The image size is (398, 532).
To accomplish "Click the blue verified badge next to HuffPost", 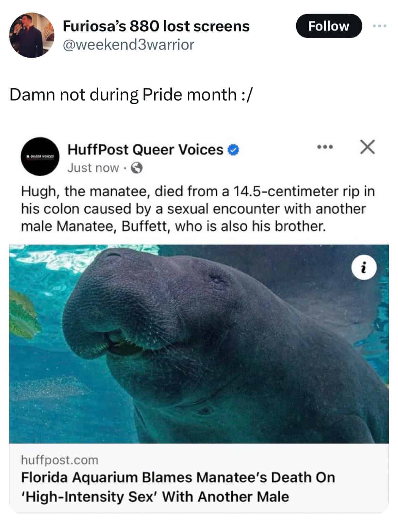I will (x=234, y=150).
